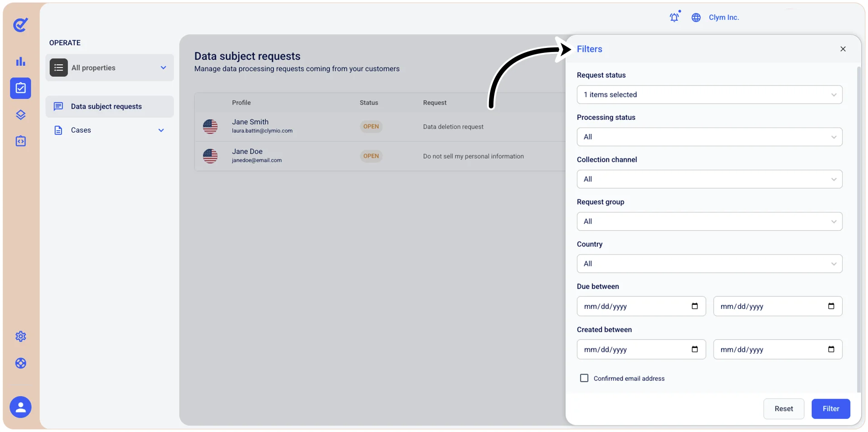
Task: Click Jane Doe's OPEN status badge
Action: (x=371, y=156)
